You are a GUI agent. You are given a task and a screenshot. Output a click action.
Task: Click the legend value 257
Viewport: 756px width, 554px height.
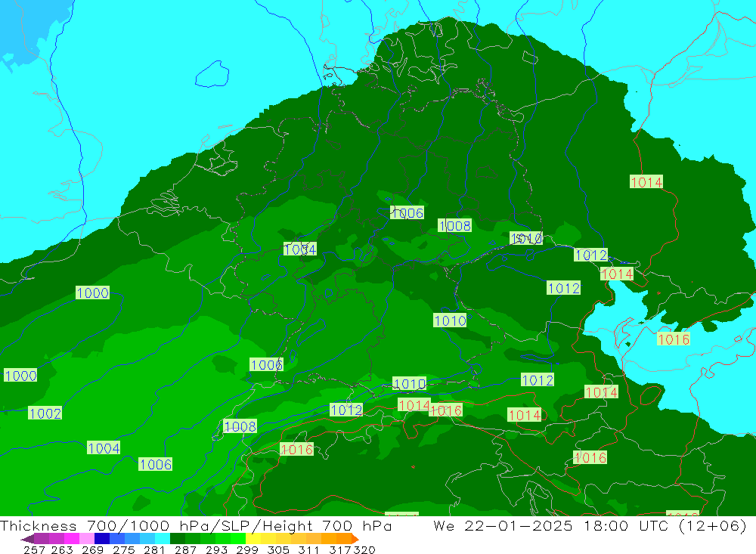point(34,549)
